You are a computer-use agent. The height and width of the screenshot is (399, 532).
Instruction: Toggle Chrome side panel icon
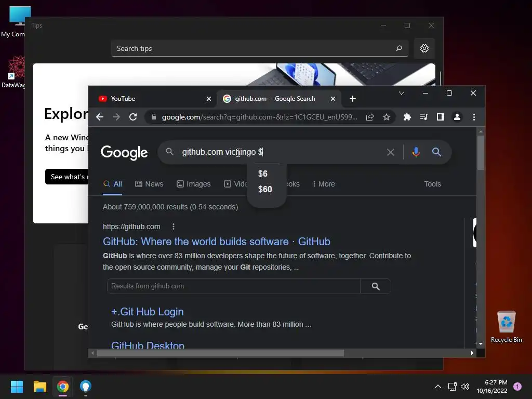pyautogui.click(x=441, y=117)
